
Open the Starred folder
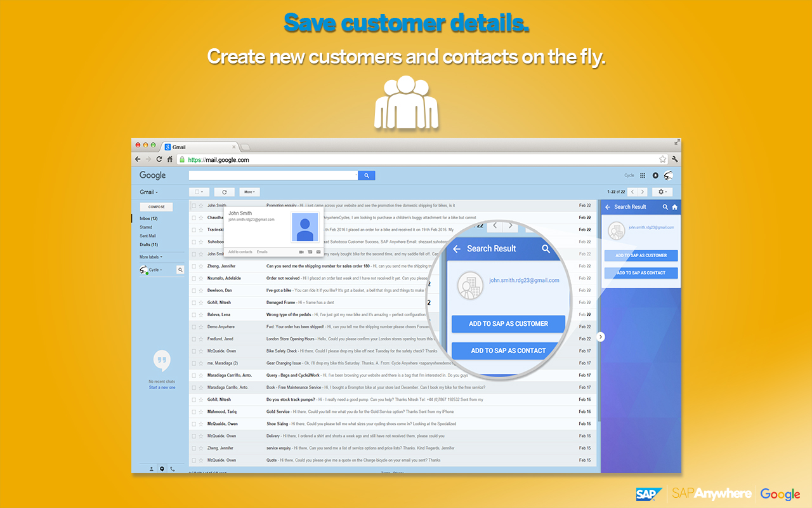pyautogui.click(x=146, y=227)
